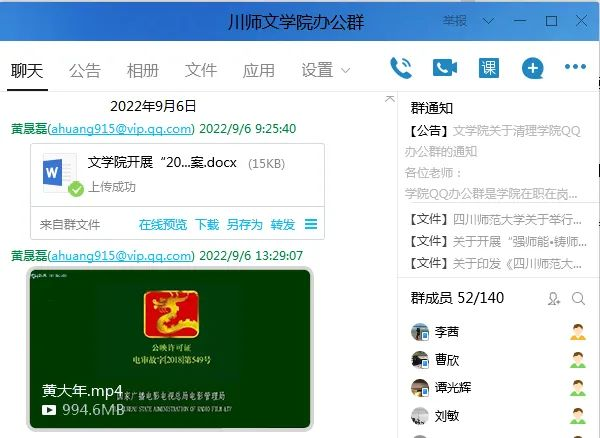
Task: Open the 【公告】 清理学院QQ办公群 notice
Action: 493,162
